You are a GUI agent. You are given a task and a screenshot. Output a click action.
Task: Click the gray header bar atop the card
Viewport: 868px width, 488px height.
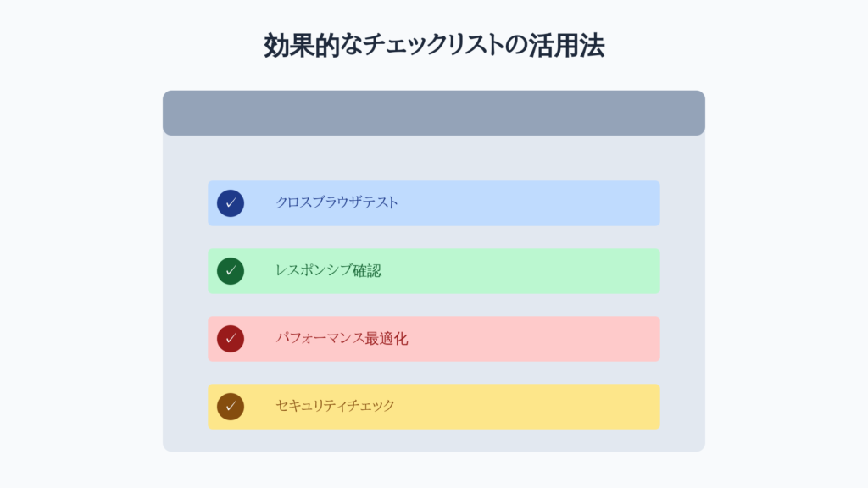[434, 113]
